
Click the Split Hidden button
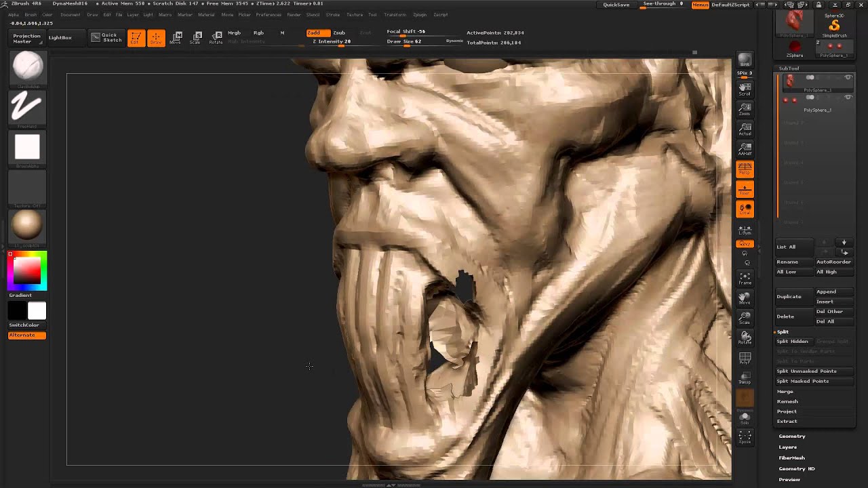794,342
